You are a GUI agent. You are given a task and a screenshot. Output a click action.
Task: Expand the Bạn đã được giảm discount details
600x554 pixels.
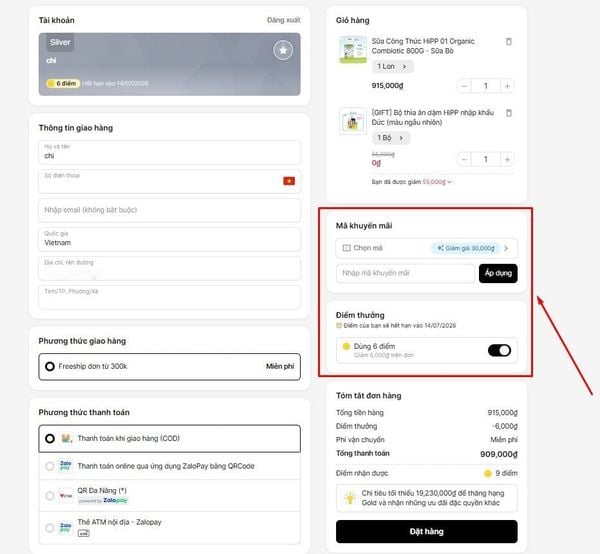(411, 182)
